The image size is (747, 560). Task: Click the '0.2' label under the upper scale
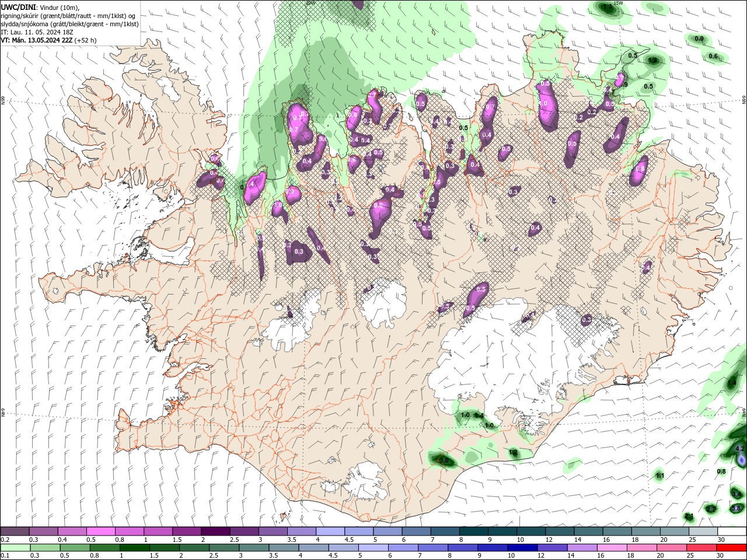pos(5,540)
